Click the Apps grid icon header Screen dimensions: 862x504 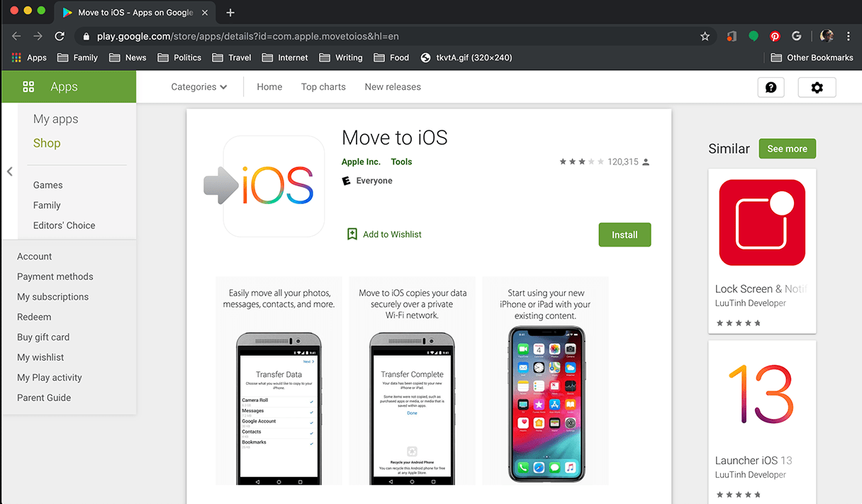[28, 86]
